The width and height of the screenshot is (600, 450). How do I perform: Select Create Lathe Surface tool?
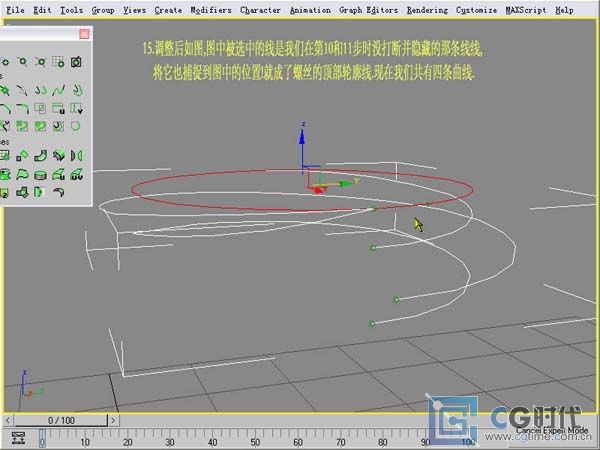[5, 175]
